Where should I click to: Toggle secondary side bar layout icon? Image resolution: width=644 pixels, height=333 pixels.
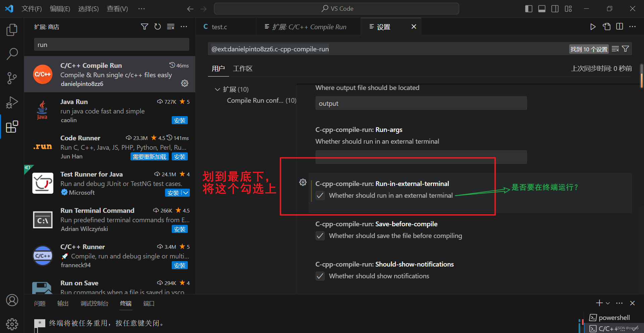click(x=555, y=9)
